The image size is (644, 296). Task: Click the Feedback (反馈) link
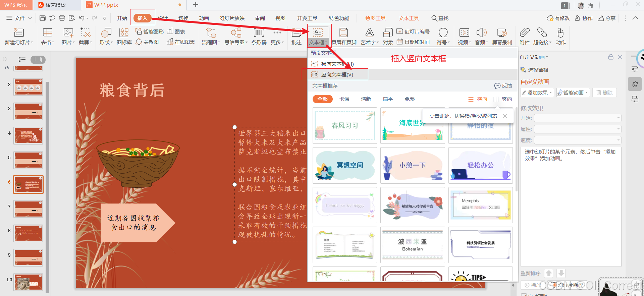tap(503, 86)
